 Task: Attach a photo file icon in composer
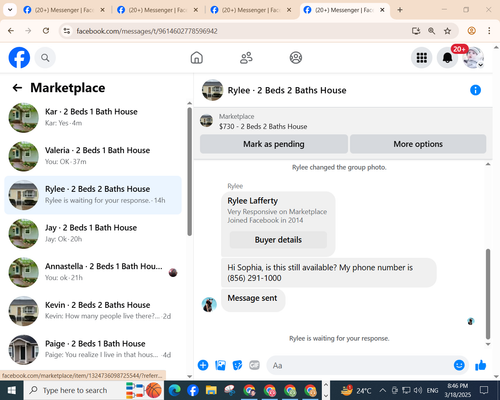(x=220, y=365)
